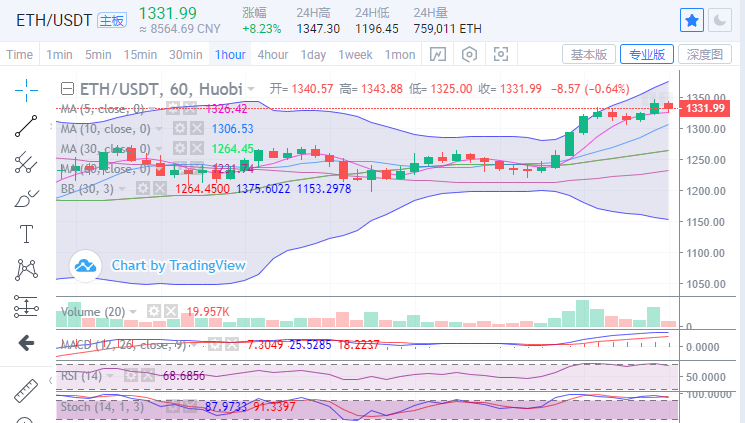Click the Stoch (14, 1, 3) indicator label
This screenshot has width=745, height=423.
(x=101, y=407)
